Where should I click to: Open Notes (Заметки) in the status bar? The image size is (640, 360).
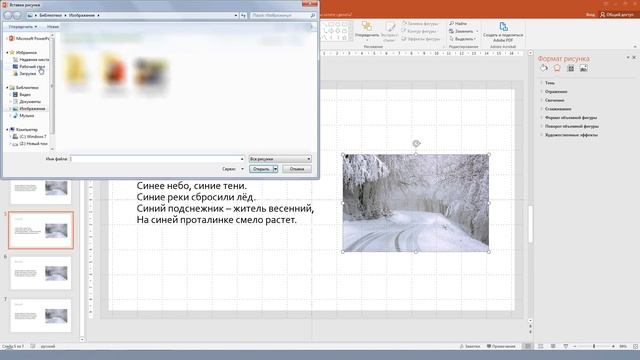pyautogui.click(x=469, y=346)
